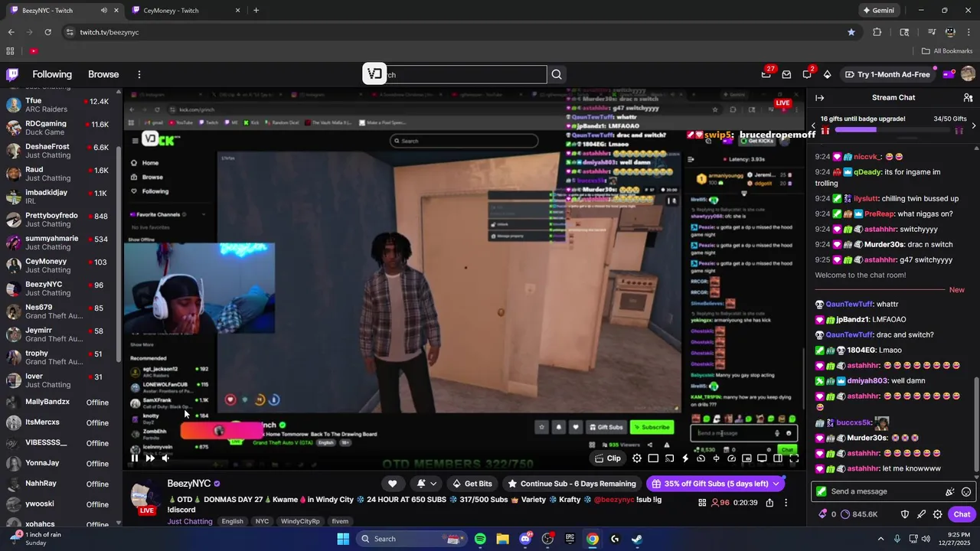Viewport: 980px width, 551px height.
Task: Open the chat shield mod tools icon
Action: (x=904, y=514)
